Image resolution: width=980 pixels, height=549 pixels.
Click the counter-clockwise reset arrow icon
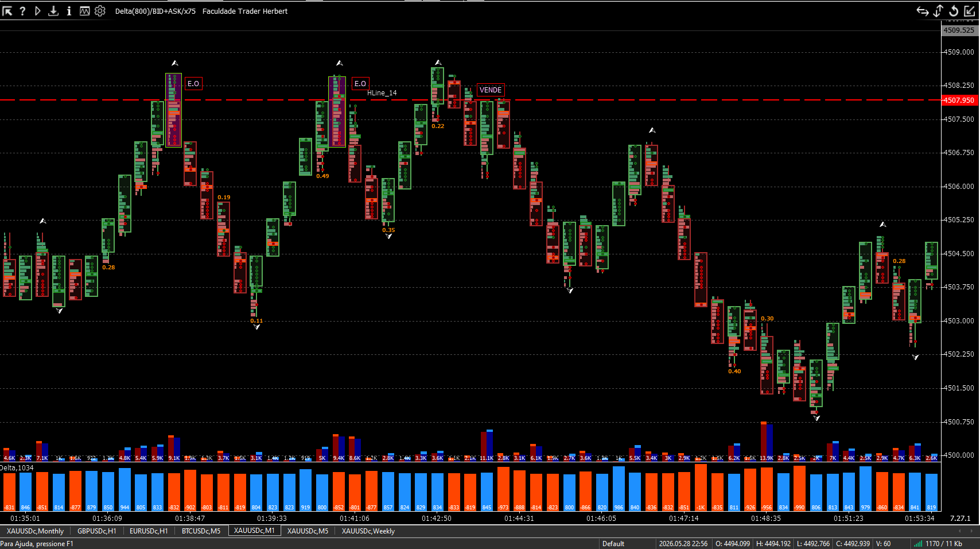(x=954, y=11)
